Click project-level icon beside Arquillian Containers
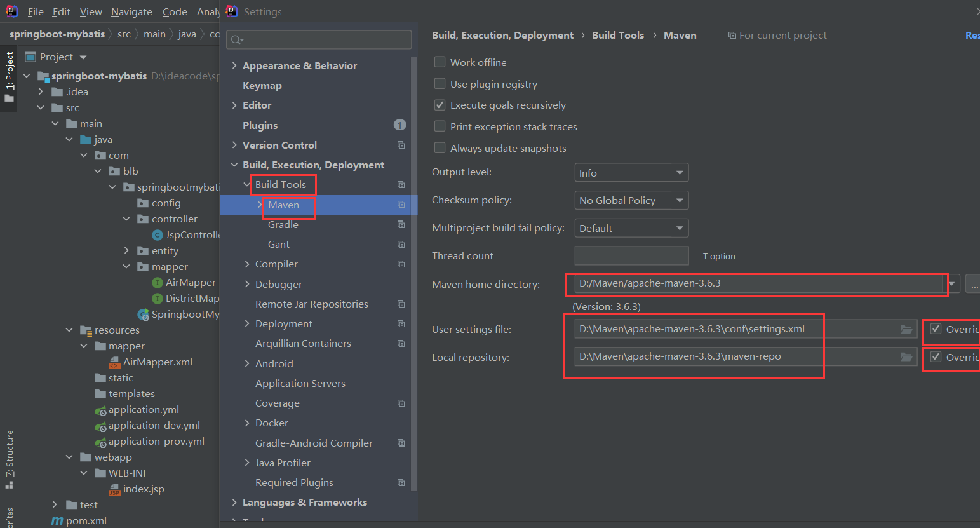This screenshot has height=528, width=980. point(401,343)
